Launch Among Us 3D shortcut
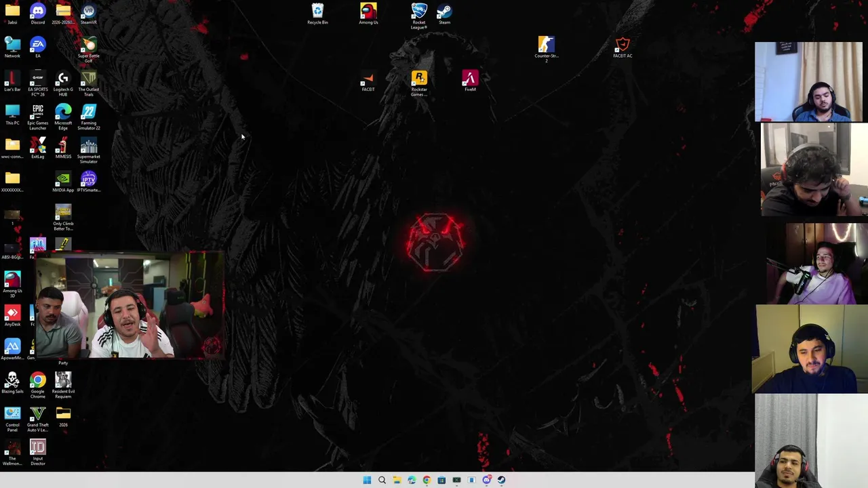 pyautogui.click(x=12, y=285)
